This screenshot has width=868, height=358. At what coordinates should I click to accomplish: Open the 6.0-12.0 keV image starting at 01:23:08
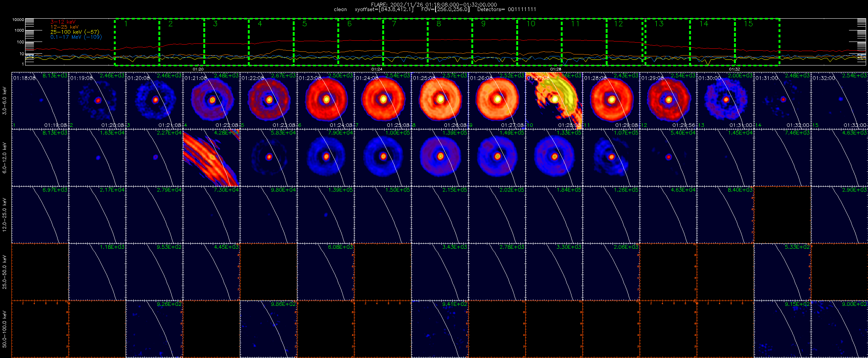[x=325, y=157]
